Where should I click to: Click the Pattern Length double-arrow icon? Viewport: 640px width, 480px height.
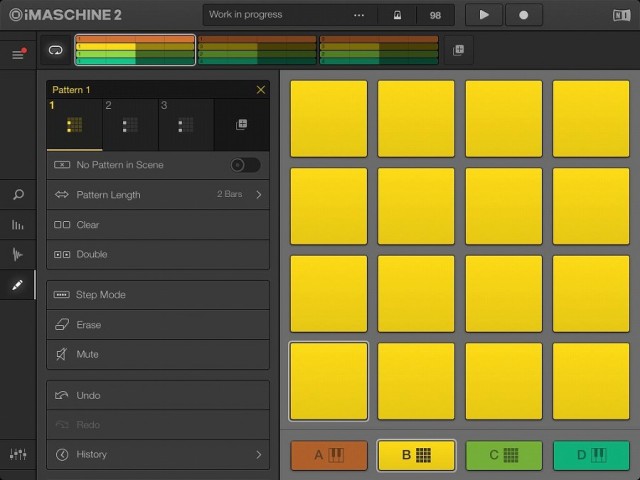pyautogui.click(x=62, y=194)
